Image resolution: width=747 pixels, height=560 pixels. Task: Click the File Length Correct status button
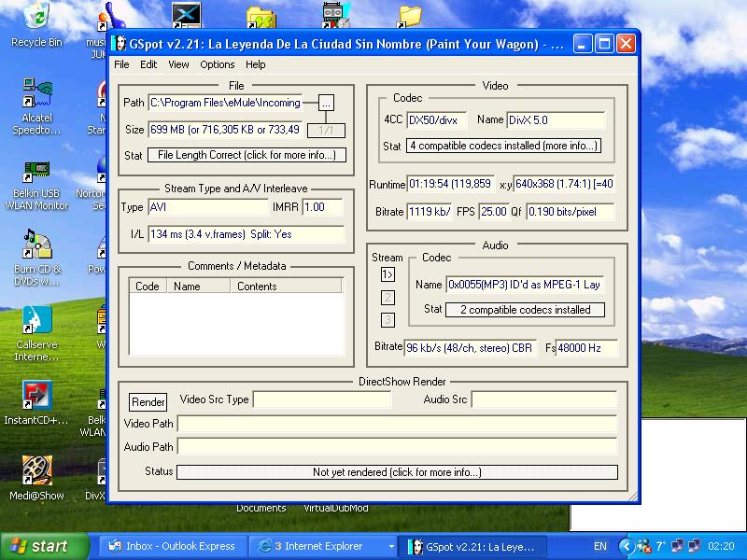[247, 155]
